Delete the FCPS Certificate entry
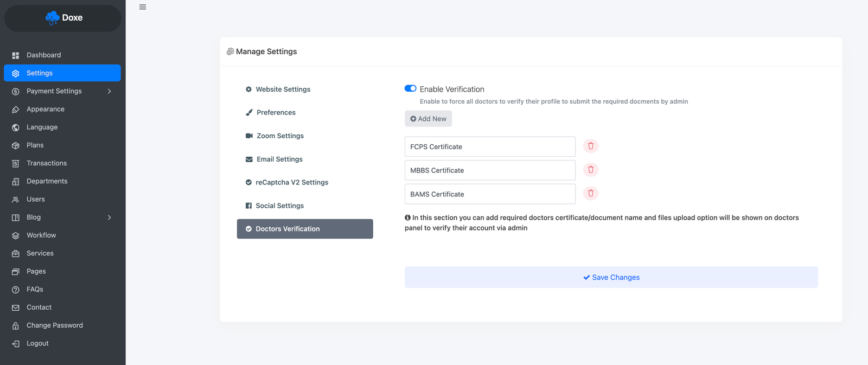 (591, 146)
